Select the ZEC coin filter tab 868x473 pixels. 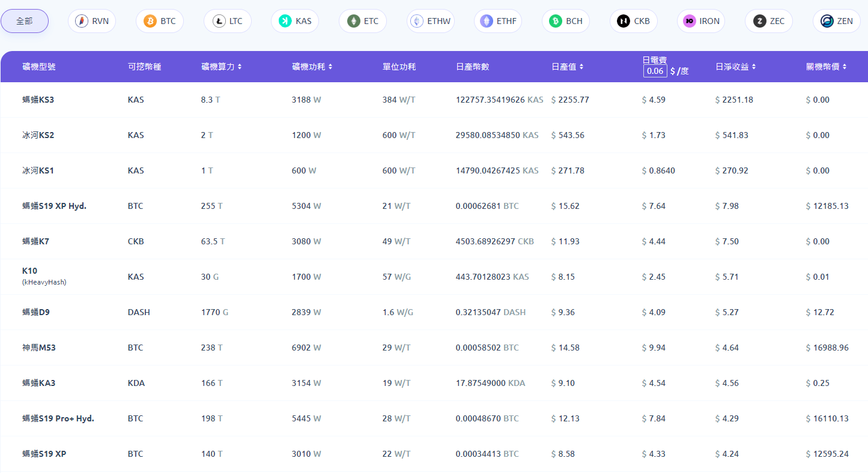point(769,22)
